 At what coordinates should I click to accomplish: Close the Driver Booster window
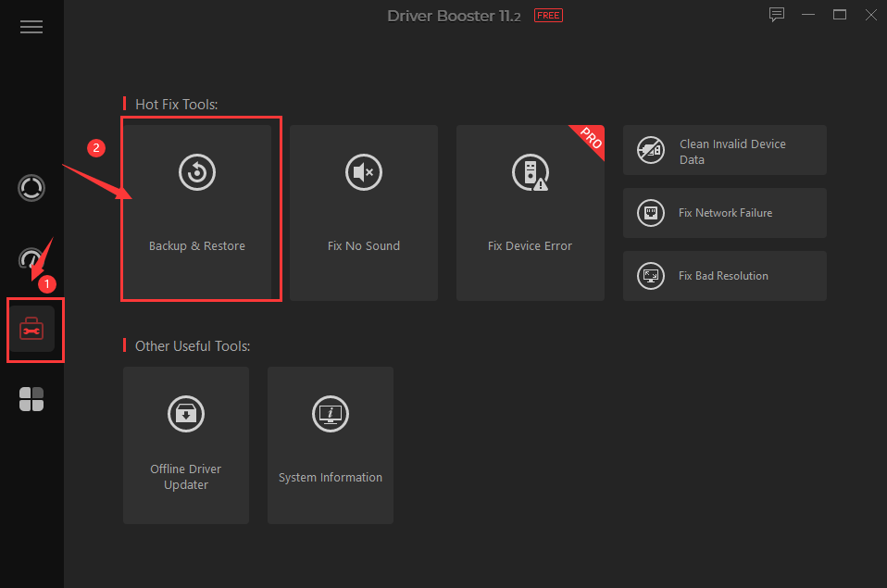(x=871, y=15)
